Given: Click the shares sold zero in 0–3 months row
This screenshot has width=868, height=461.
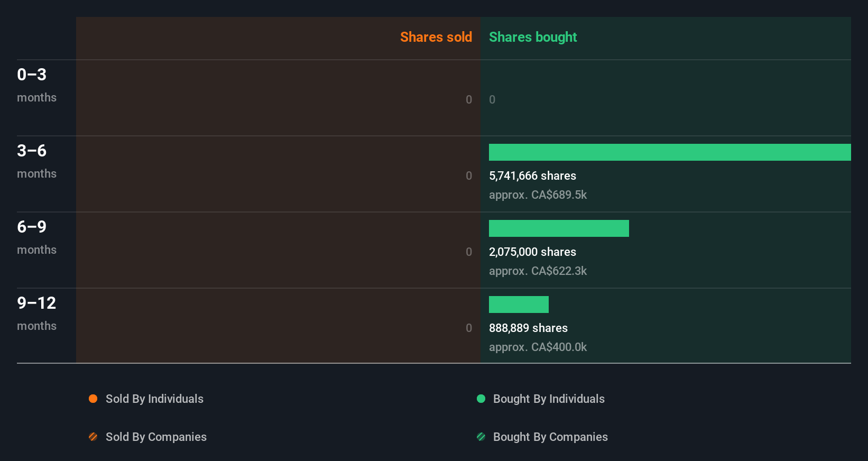Looking at the screenshot, I should [x=469, y=99].
